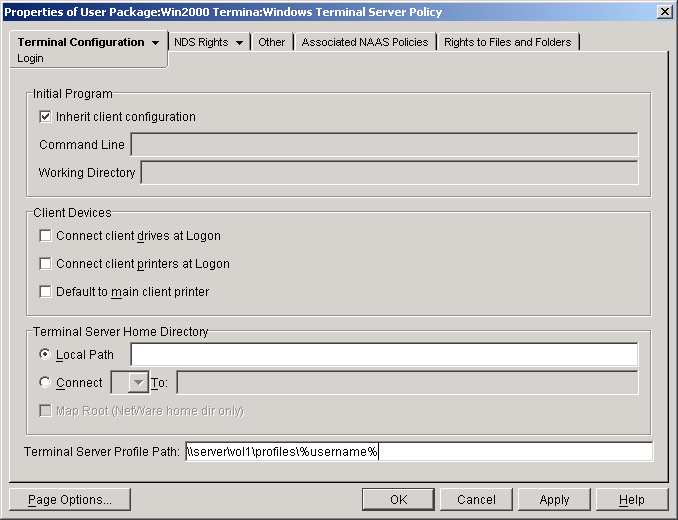Apply the policy changes
This screenshot has width=678, height=520.
pos(554,500)
